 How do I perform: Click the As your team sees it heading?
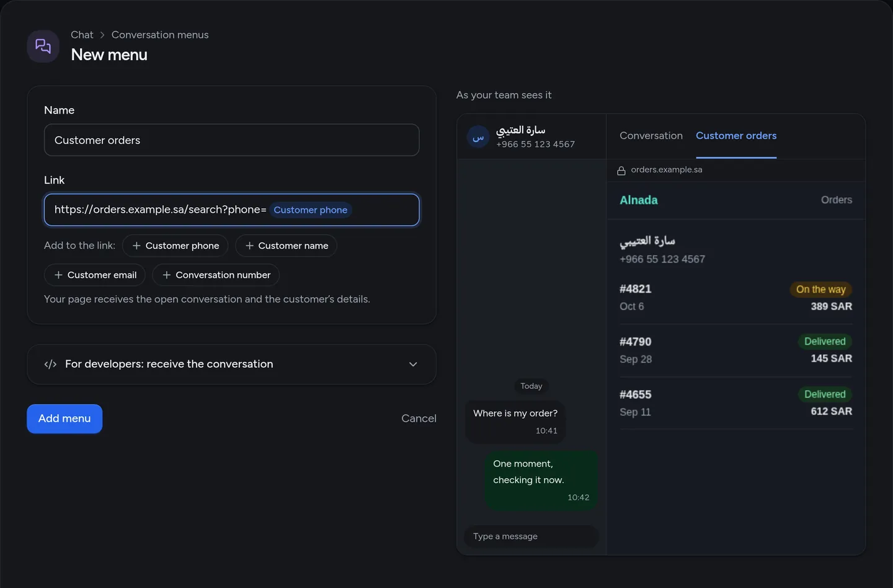click(504, 95)
